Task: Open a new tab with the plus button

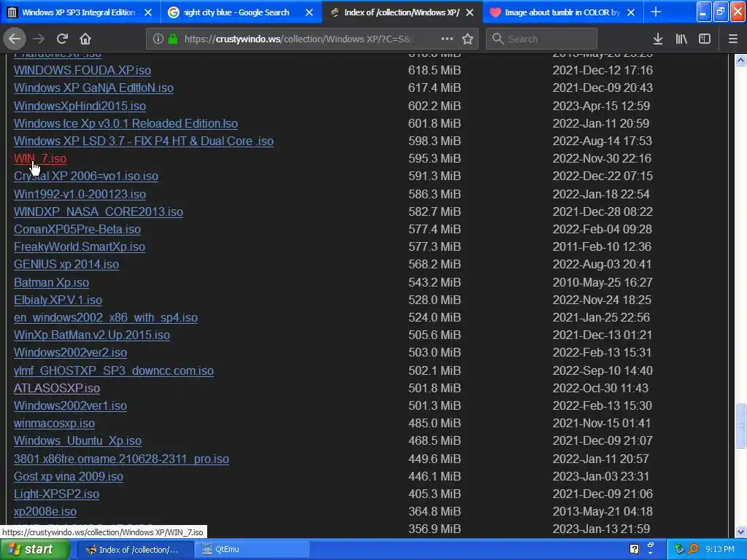Action: point(656,12)
